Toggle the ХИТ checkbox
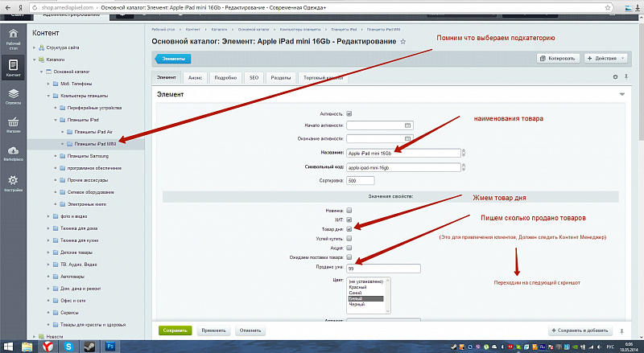644x353 pixels. click(349, 220)
